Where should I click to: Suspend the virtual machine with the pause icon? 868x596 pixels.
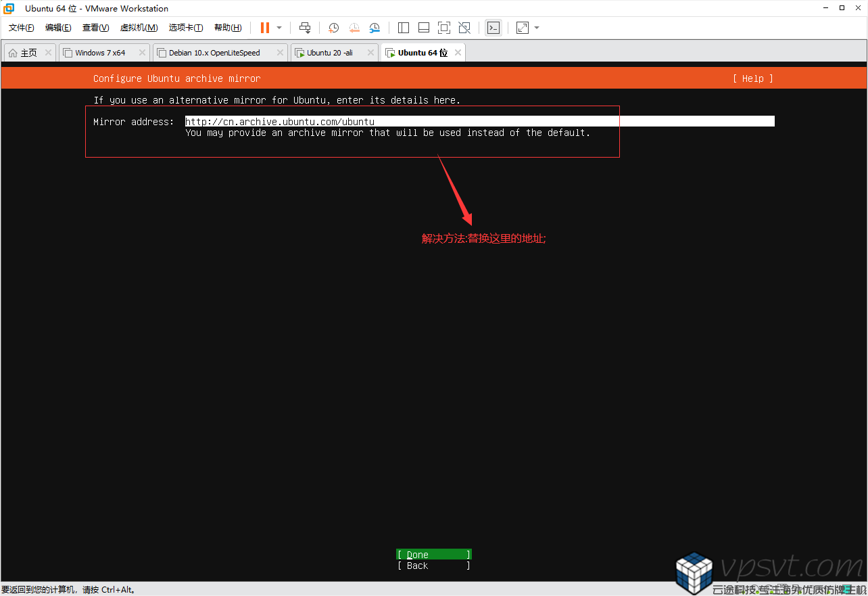pos(264,28)
